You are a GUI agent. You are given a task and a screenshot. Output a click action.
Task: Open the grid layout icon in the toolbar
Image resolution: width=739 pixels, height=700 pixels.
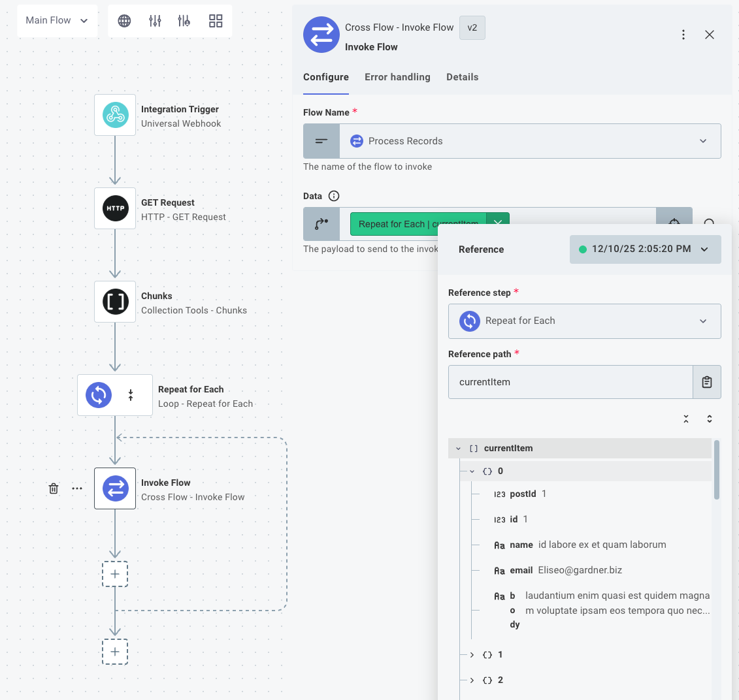click(215, 20)
